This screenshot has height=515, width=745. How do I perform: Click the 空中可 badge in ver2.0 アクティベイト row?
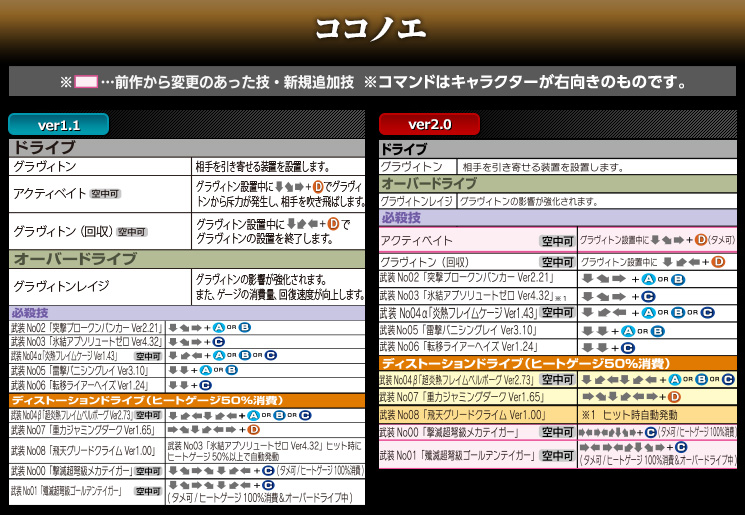click(557, 241)
